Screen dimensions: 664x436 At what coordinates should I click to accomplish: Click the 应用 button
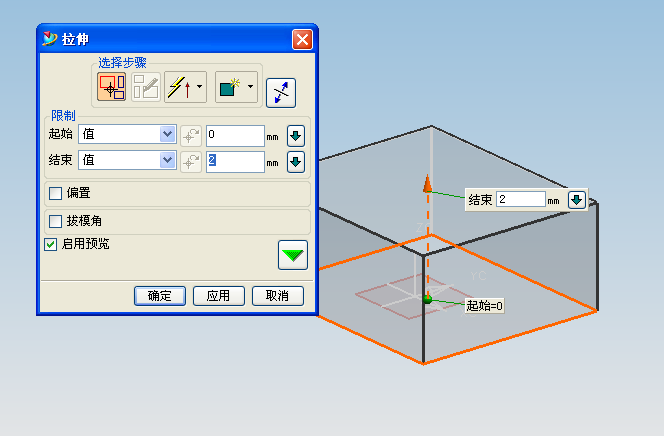(x=219, y=295)
